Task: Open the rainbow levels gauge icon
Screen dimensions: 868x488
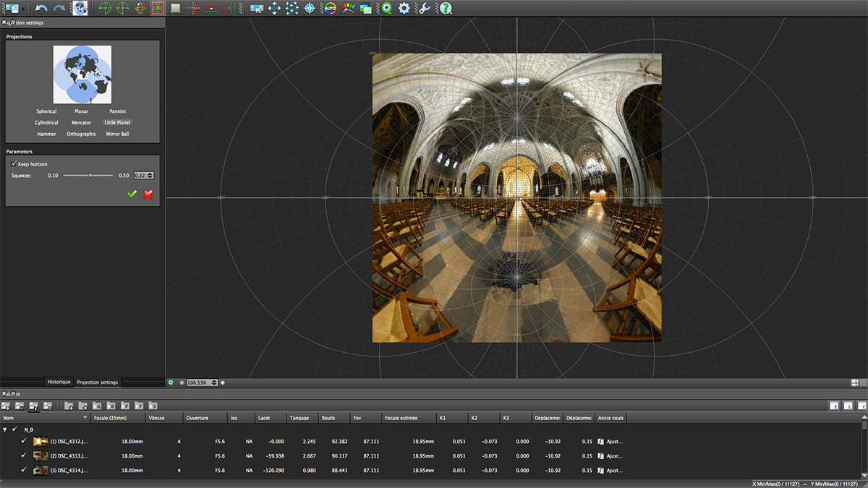Action: click(x=348, y=8)
